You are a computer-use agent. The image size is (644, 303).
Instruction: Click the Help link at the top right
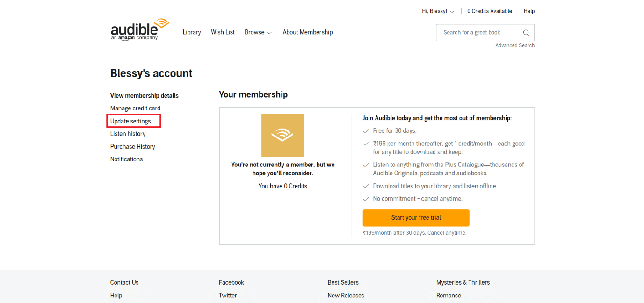click(x=529, y=11)
